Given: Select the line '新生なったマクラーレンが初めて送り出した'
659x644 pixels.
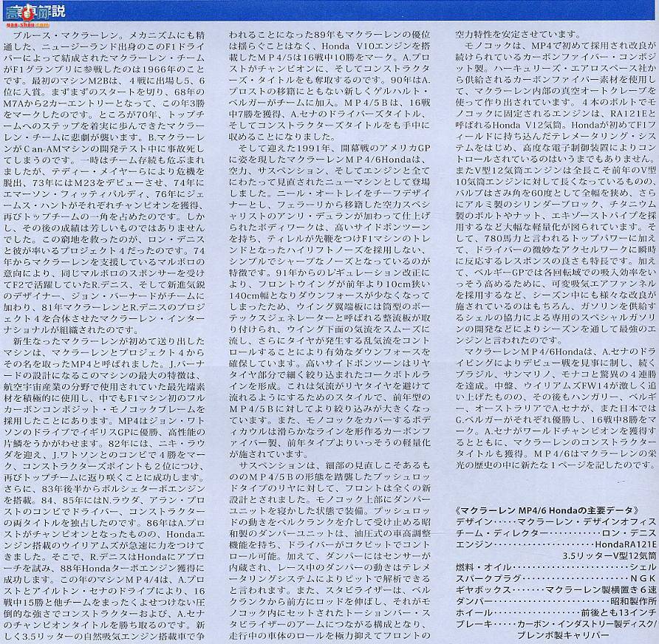Looking at the screenshot, I should [x=109, y=341].
